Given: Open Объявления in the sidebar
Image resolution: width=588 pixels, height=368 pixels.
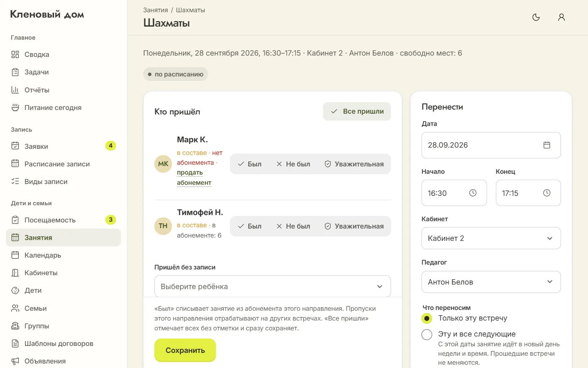Looking at the screenshot, I should pyautogui.click(x=63, y=361).
